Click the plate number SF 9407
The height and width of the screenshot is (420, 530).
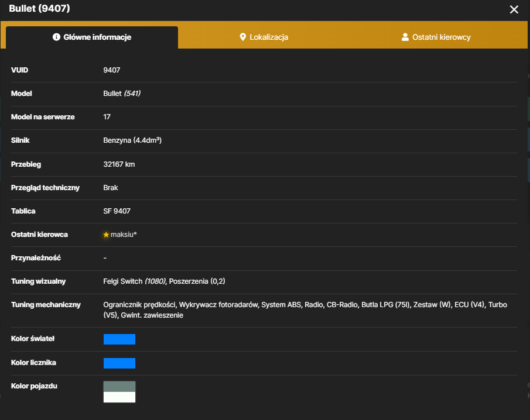tap(117, 211)
